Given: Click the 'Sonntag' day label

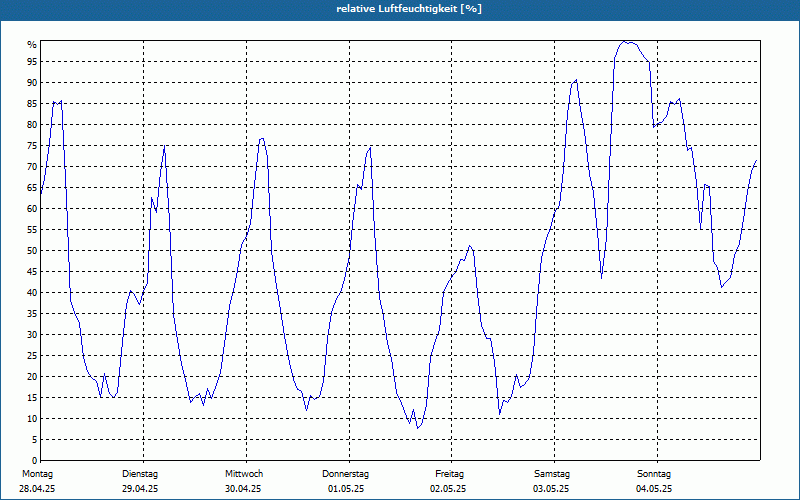Looking at the screenshot, I should click(x=654, y=474).
